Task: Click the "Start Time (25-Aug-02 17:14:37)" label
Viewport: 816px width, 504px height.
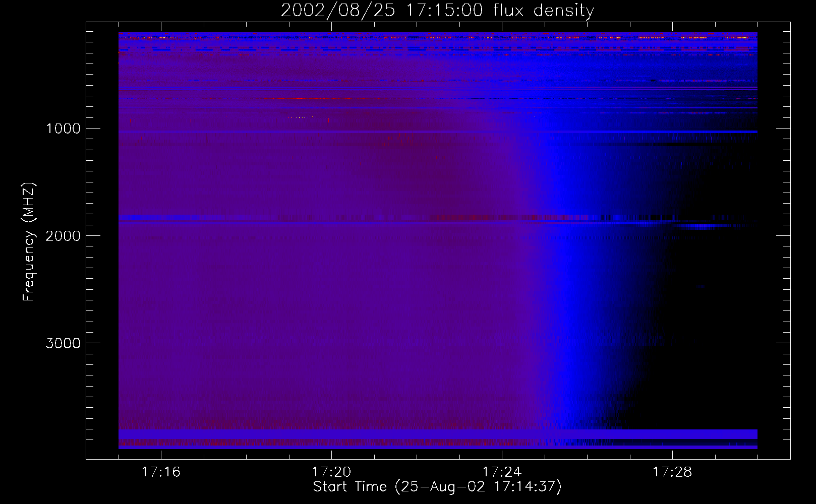Action: click(437, 487)
